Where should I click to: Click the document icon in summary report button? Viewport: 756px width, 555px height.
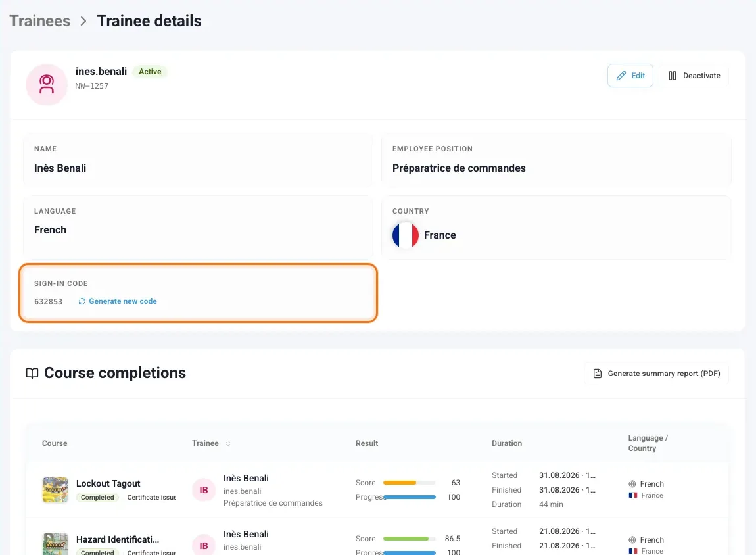coord(598,374)
